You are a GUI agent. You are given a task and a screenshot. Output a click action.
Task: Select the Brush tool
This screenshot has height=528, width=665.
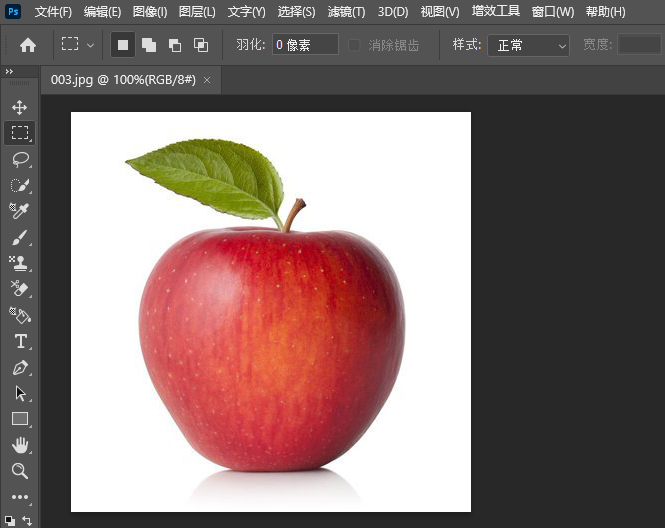(x=20, y=237)
